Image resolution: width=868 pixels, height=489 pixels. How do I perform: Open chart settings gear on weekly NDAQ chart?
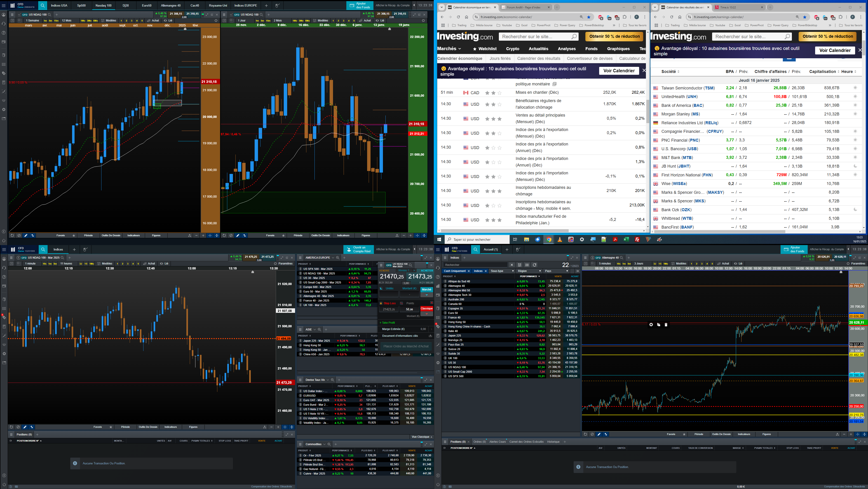click(x=216, y=21)
